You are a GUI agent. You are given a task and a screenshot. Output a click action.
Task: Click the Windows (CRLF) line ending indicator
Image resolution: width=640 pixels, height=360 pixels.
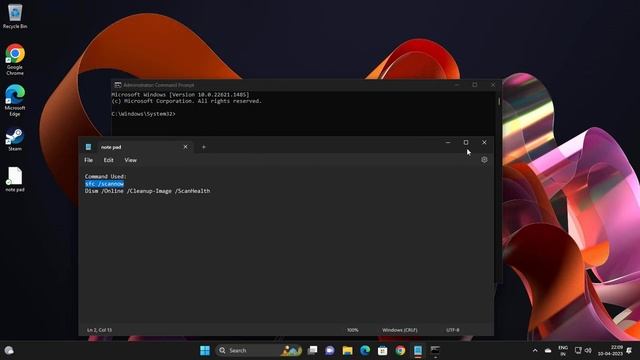point(400,330)
